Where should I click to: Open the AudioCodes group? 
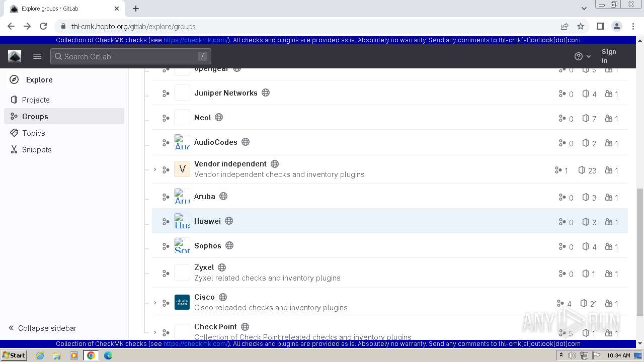[216, 142]
